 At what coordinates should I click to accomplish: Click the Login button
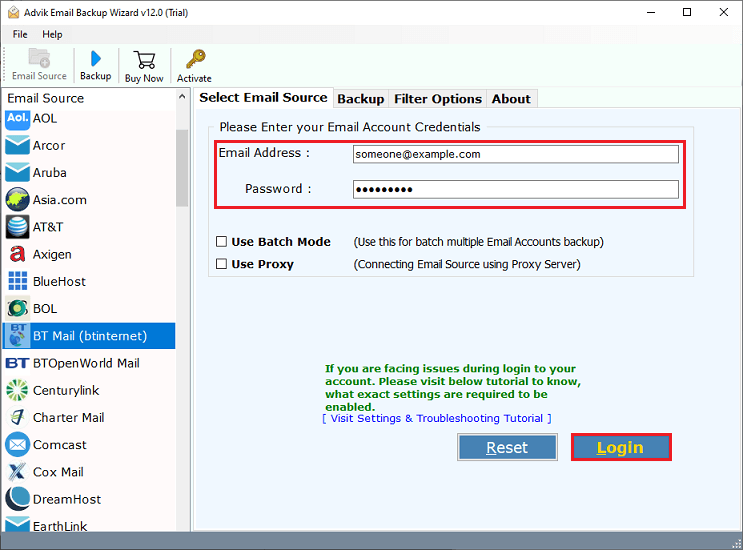[621, 447]
